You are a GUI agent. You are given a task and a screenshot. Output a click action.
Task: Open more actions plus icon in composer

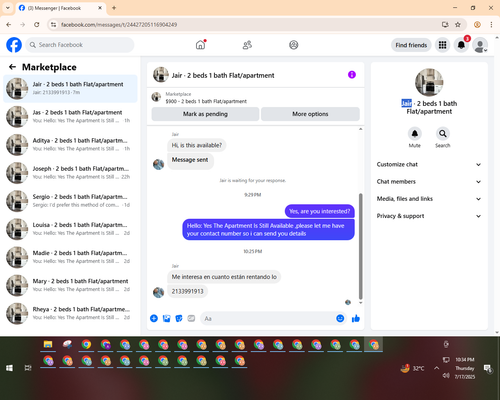(x=154, y=318)
